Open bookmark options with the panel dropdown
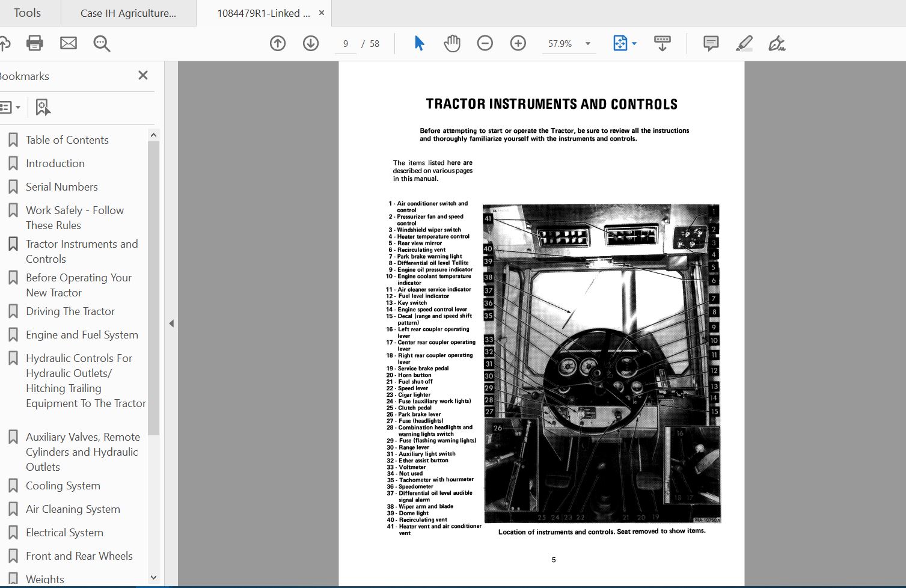The height and width of the screenshot is (588, 906). [x=11, y=106]
